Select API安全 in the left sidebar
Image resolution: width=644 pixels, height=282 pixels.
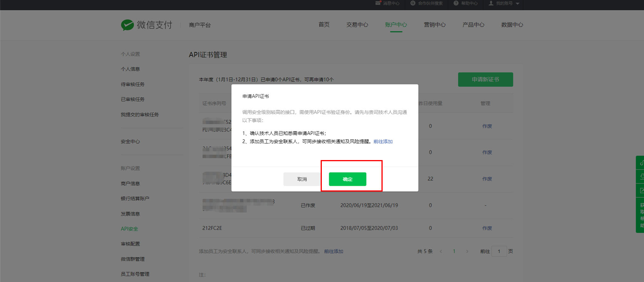(129, 229)
